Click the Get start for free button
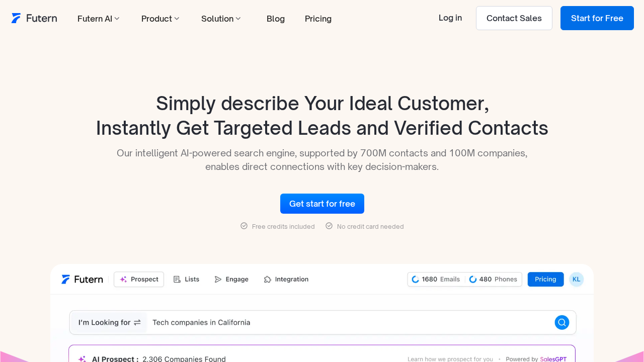This screenshot has width=644, height=362. point(322,204)
